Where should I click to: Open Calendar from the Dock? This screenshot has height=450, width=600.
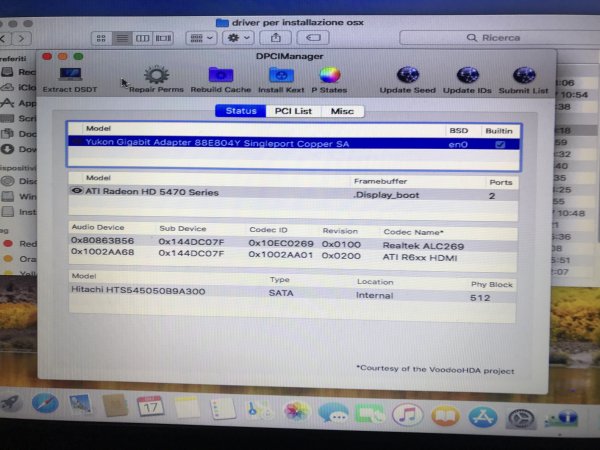[150, 406]
